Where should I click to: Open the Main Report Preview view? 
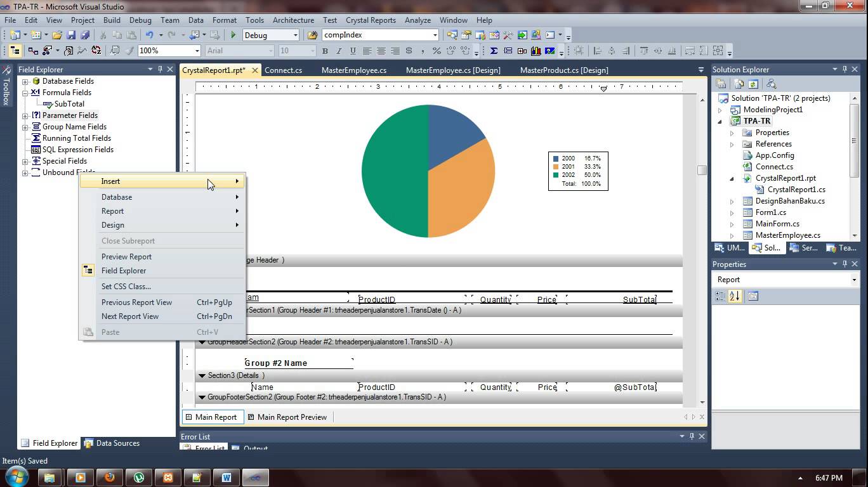(x=291, y=417)
